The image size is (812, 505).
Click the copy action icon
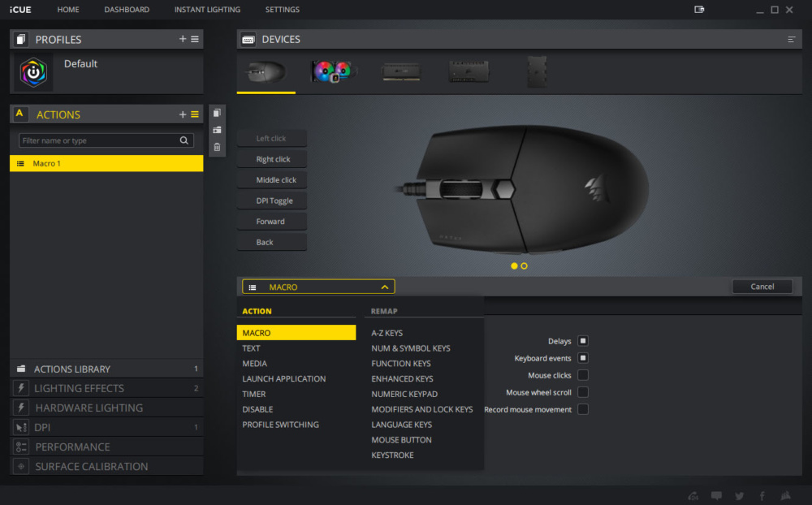coord(217,113)
